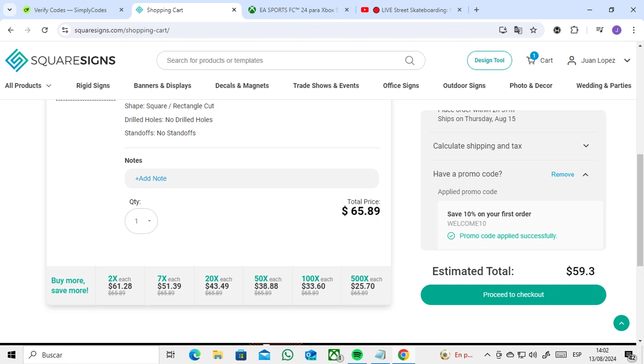Viewport: 644px width, 364px height.
Task: Bookmark this page with the star icon
Action: pos(533,30)
